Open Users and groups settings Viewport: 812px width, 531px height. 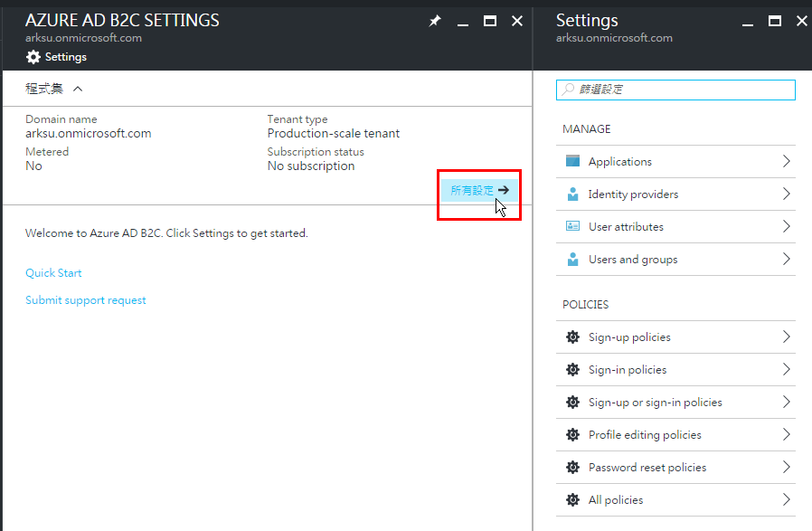pos(675,260)
